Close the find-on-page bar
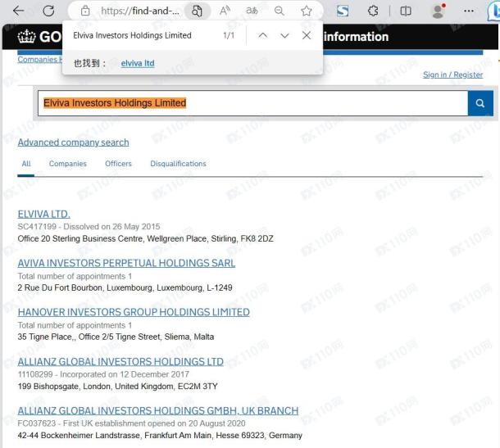 pos(307,35)
